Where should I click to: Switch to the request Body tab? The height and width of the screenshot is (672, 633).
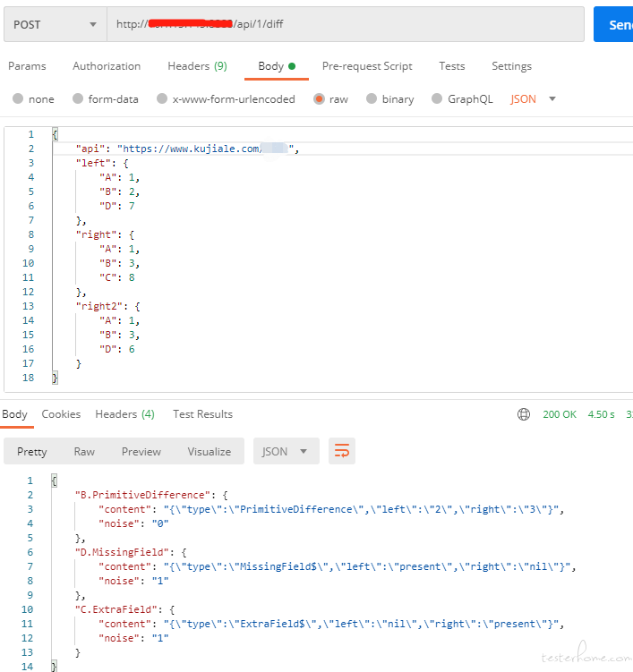(277, 66)
